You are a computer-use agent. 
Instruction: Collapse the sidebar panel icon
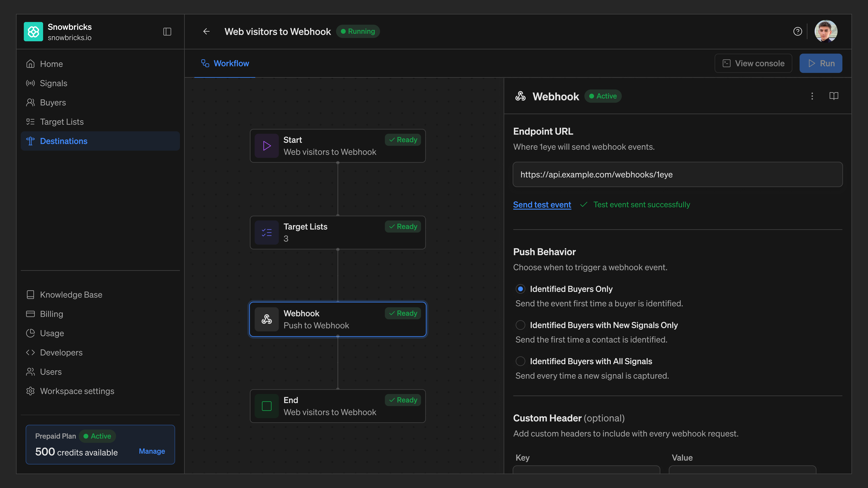167,32
